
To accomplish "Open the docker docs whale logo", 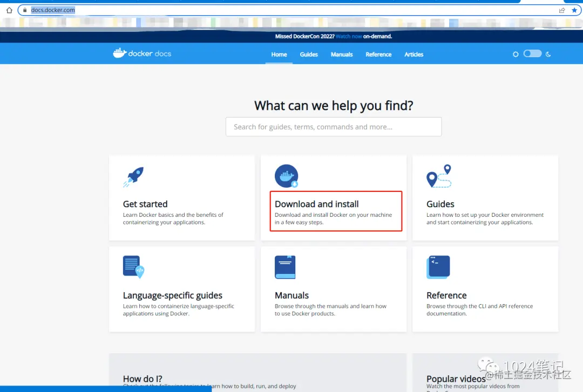I will click(142, 53).
